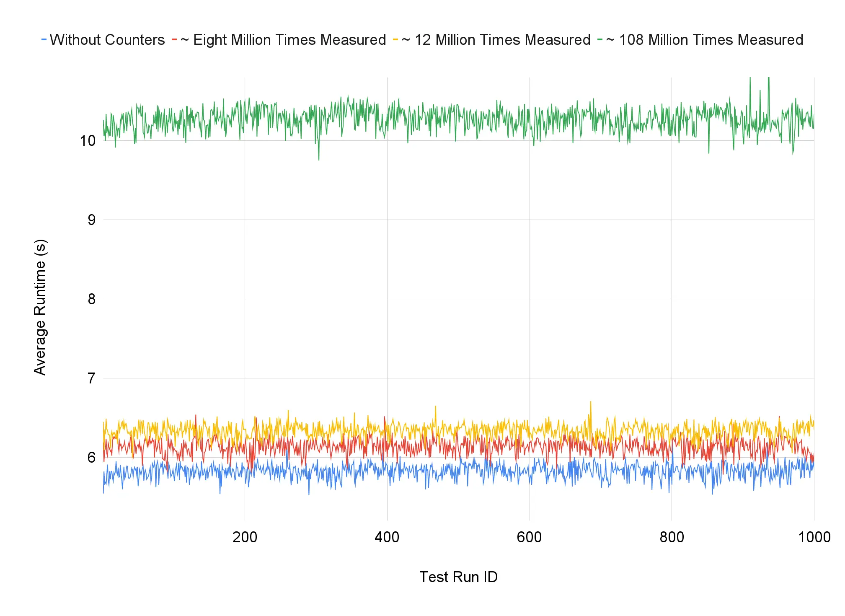Click the Test Run ID axis title
This screenshot has width=845, height=616.
[458, 577]
